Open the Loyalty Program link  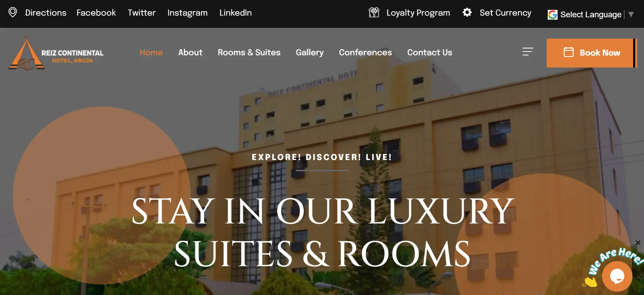click(418, 13)
